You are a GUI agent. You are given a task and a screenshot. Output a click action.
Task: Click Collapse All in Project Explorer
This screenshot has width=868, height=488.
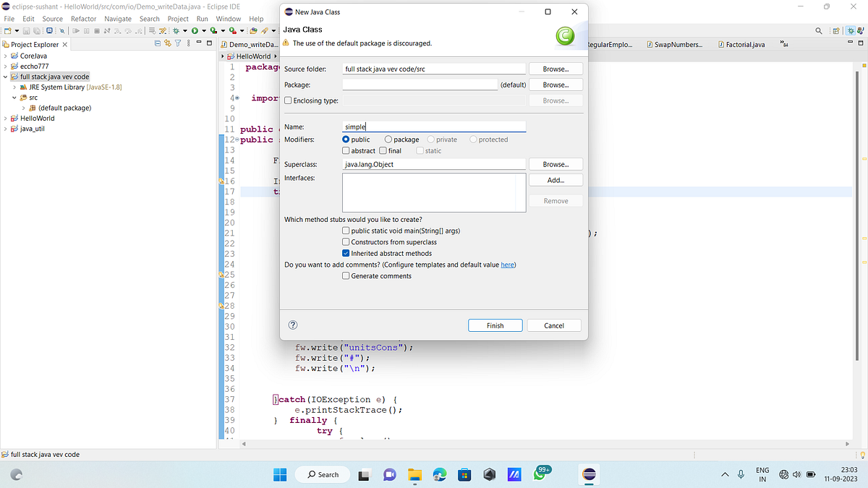coord(158,44)
